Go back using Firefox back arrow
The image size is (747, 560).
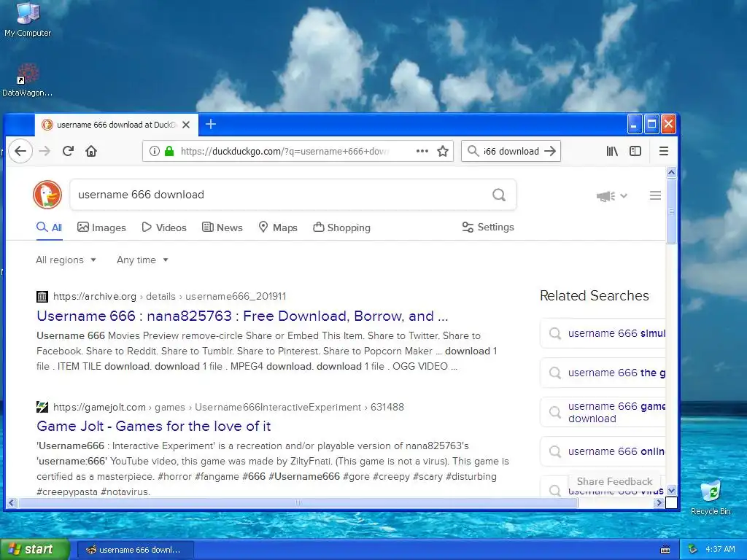coord(20,152)
